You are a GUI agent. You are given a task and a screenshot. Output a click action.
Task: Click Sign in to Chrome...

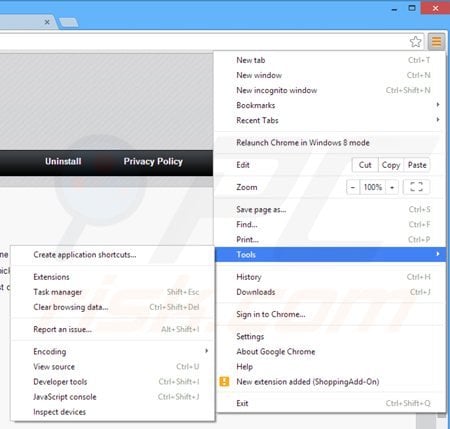point(330,314)
